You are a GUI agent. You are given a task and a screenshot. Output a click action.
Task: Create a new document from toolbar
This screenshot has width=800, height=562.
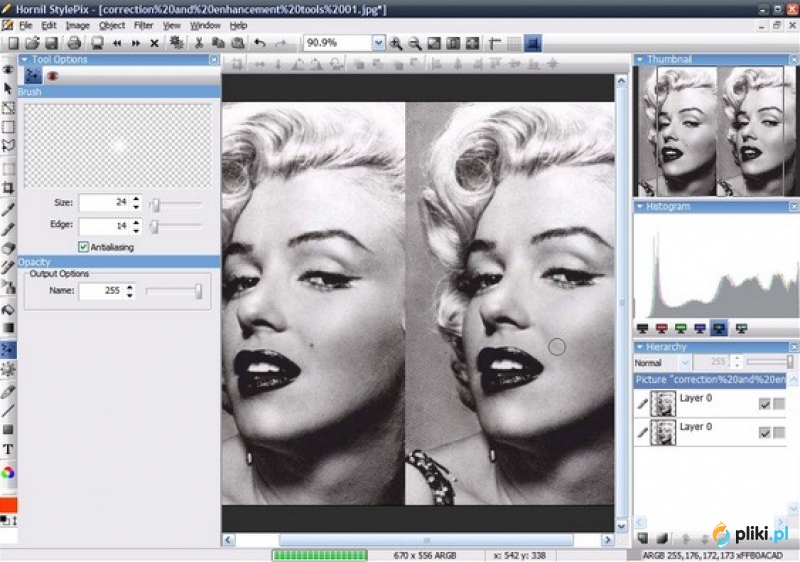pos(13,43)
